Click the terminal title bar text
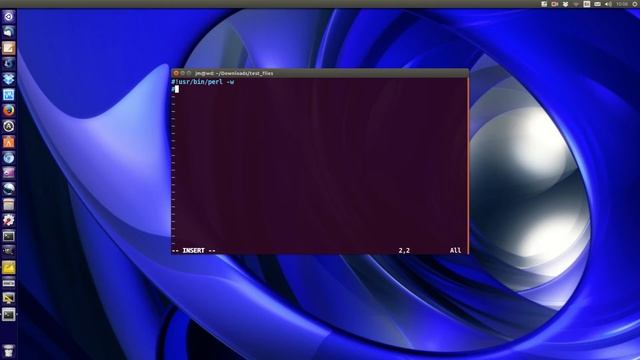 click(234, 73)
